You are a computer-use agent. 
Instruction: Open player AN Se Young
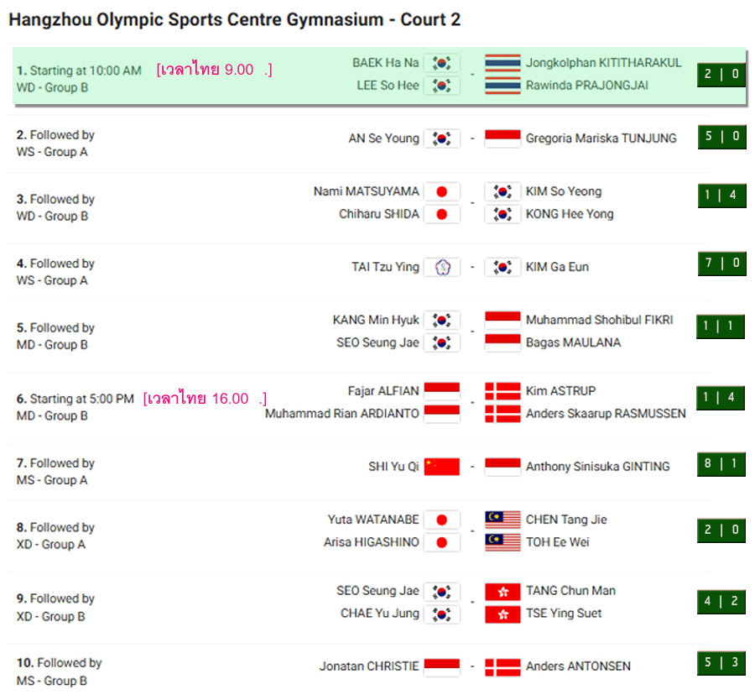coord(383,138)
